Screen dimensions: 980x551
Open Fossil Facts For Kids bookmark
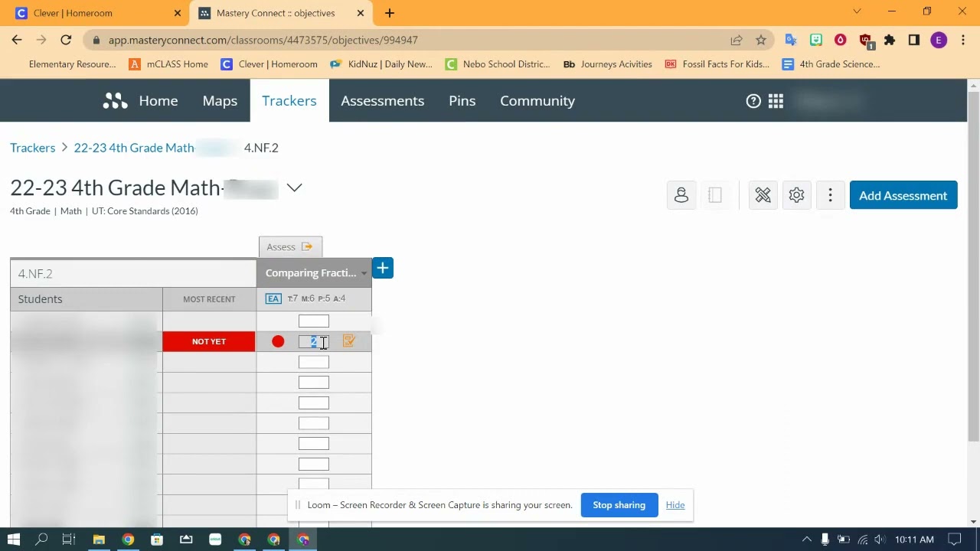(717, 64)
